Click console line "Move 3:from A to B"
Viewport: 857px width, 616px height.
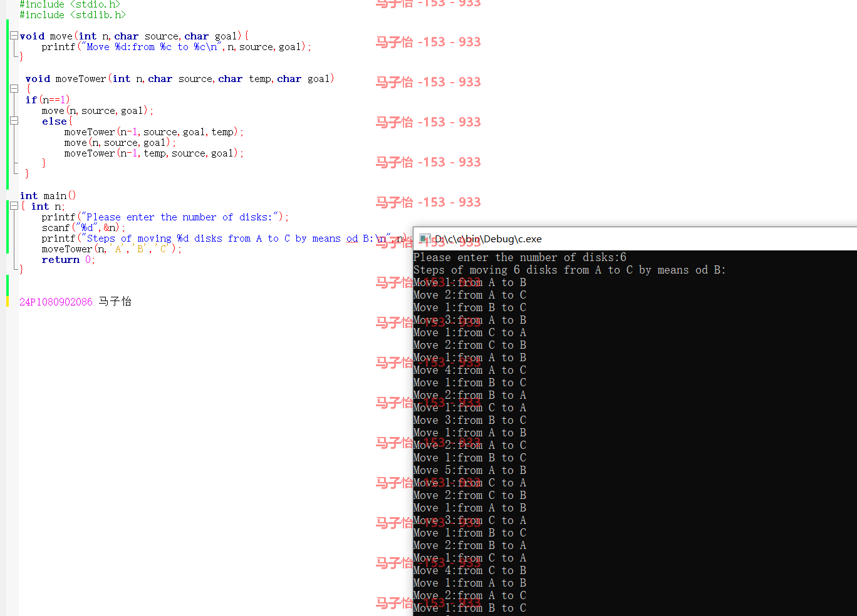(x=470, y=320)
